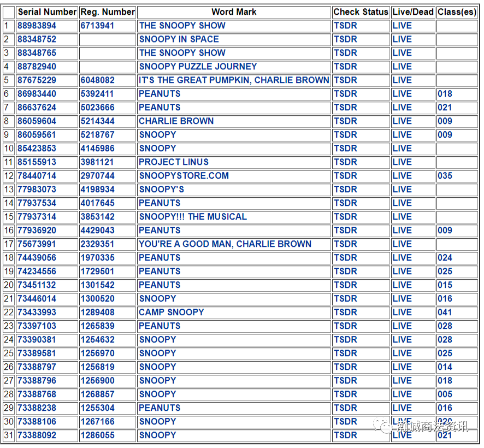This screenshot has width=484, height=448.
Task: Click SNOOPY'S word mark link
Action: (x=162, y=189)
